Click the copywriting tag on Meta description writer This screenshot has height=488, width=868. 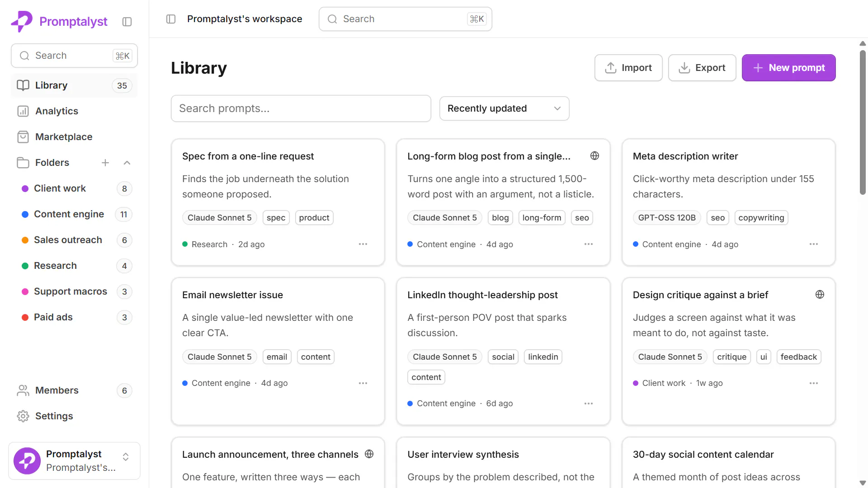tap(761, 218)
